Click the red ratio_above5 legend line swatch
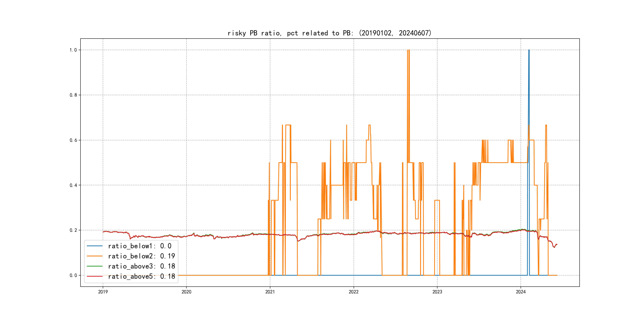This screenshot has width=644, height=322. [x=94, y=276]
